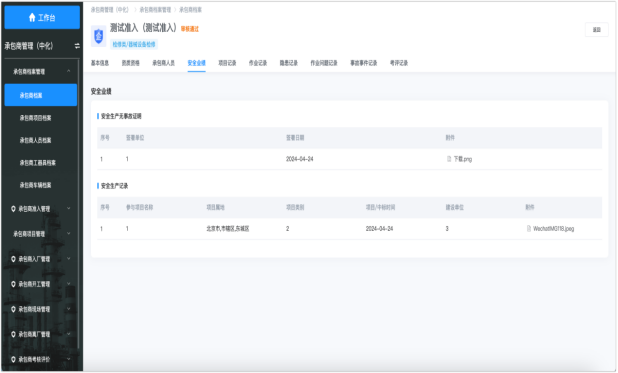Click the location pin icon for 承包商准入管理

click(x=13, y=209)
